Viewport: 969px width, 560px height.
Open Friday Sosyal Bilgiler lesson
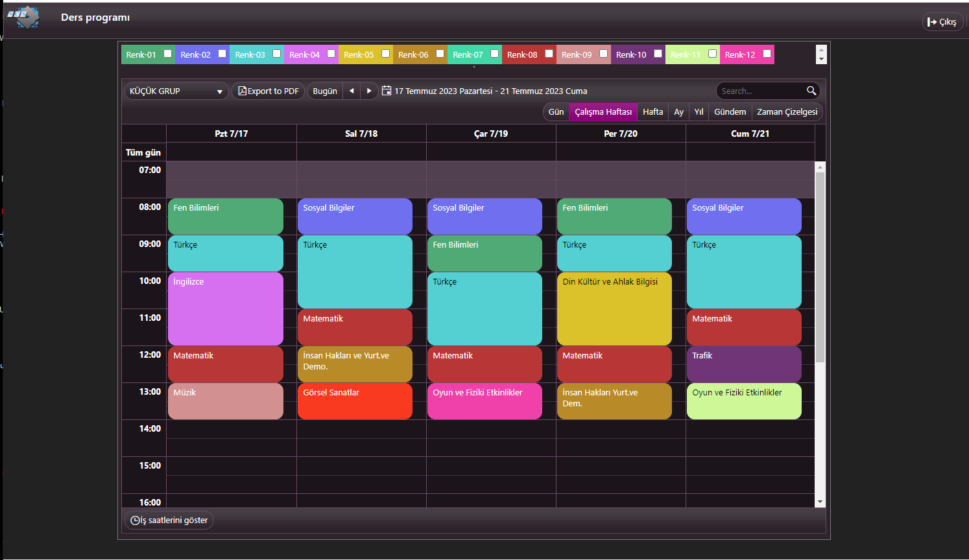click(744, 216)
